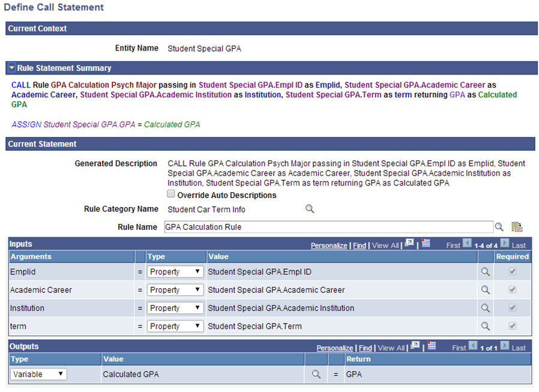Open the magnifying glass lookup beside Rule Name
Image resolution: width=539 pixels, height=392 pixels.
click(x=499, y=226)
